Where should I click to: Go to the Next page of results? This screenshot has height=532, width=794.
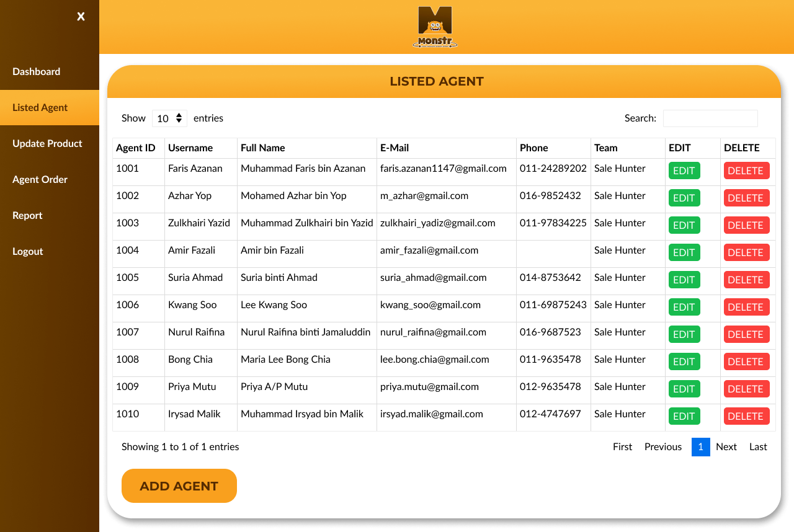pos(726,446)
